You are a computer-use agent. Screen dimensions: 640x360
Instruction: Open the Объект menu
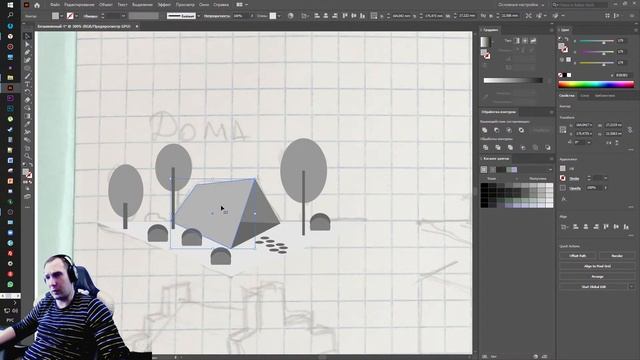pos(106,5)
